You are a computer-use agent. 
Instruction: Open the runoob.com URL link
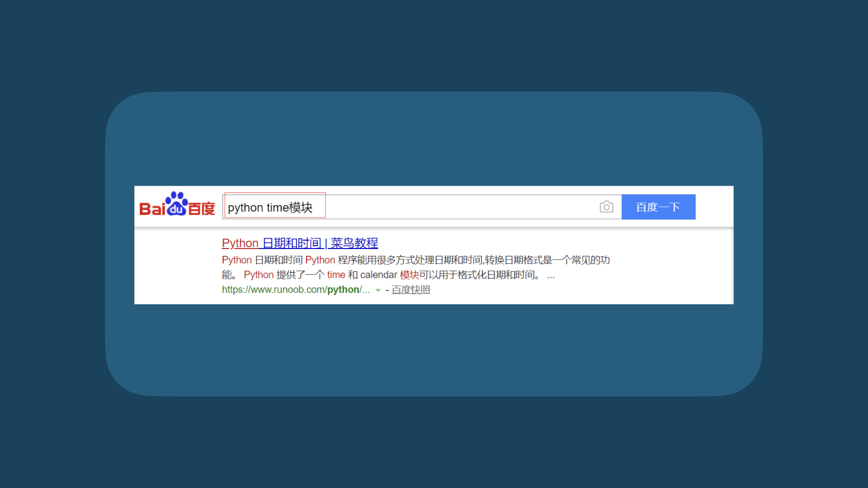tap(296, 290)
